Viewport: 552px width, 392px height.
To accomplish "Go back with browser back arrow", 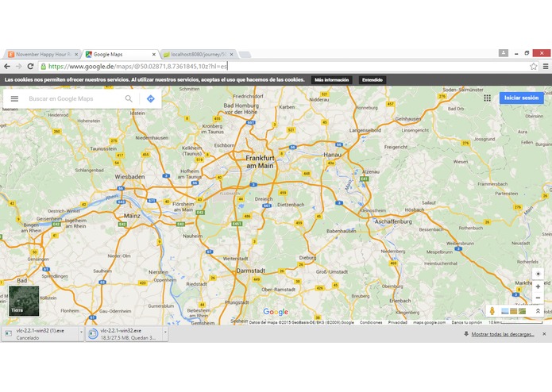I will [x=7, y=66].
